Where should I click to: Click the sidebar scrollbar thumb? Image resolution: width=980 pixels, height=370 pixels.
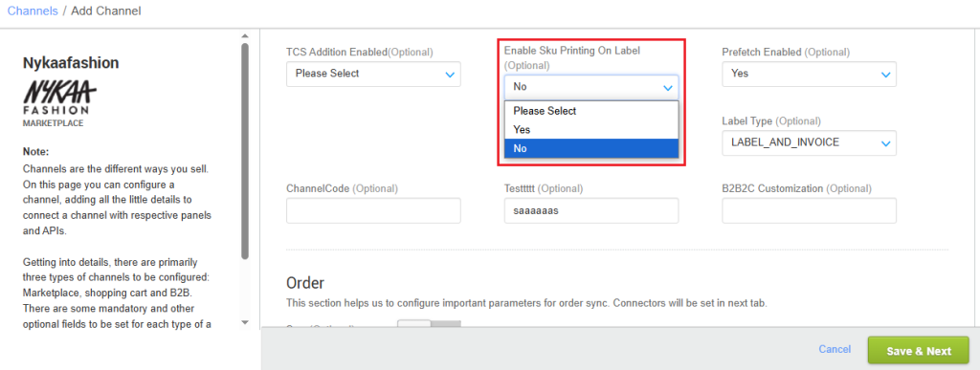pos(245,150)
